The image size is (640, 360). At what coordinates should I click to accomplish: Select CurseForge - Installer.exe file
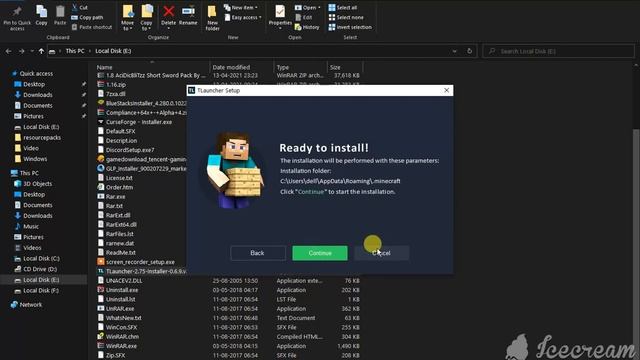(139, 122)
